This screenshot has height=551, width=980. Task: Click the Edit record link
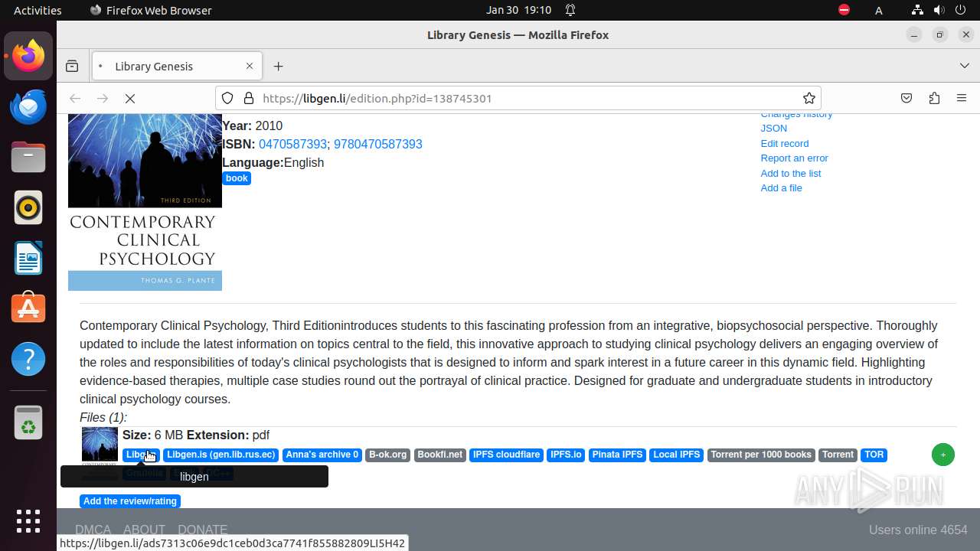click(x=785, y=143)
